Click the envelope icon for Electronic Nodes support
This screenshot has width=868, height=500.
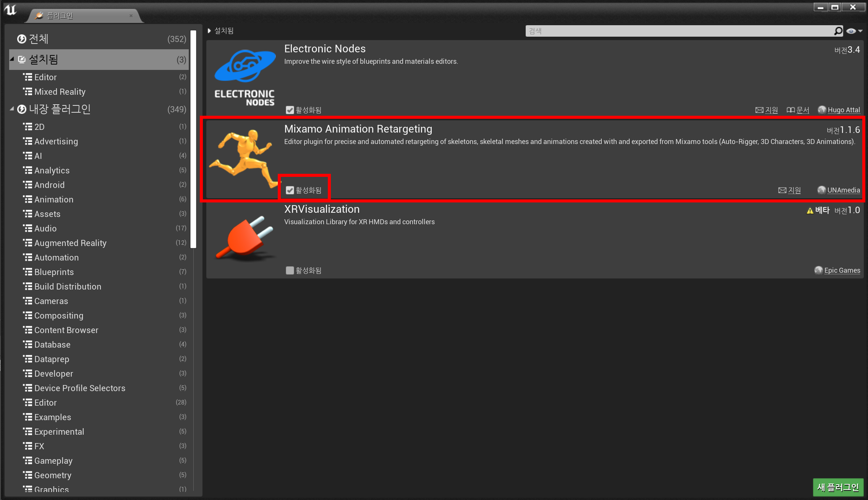[x=759, y=110]
